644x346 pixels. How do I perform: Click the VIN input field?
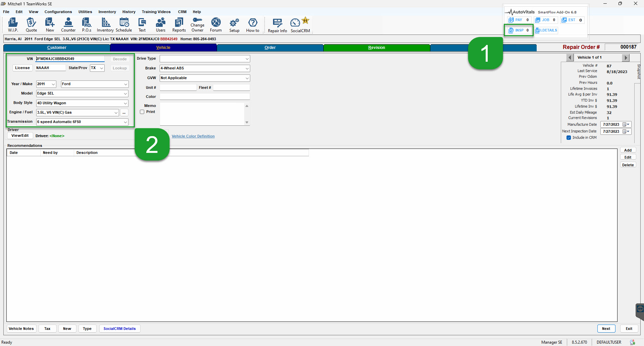(x=70, y=59)
